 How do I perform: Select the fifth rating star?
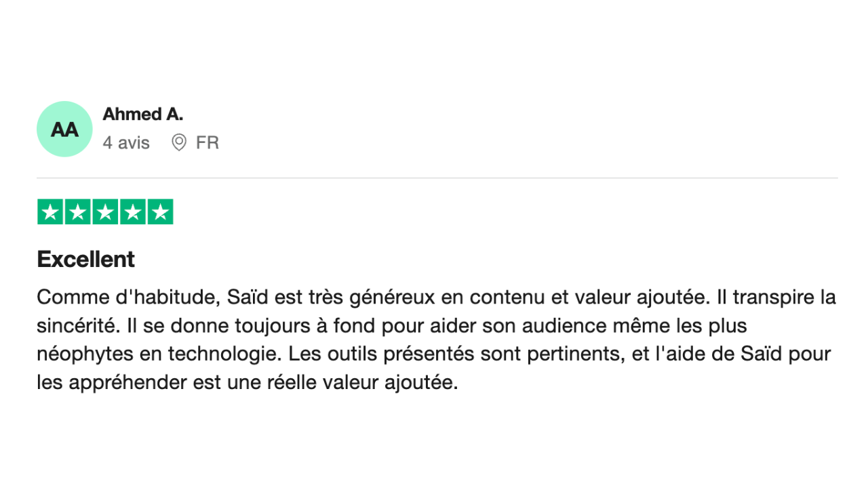point(160,212)
